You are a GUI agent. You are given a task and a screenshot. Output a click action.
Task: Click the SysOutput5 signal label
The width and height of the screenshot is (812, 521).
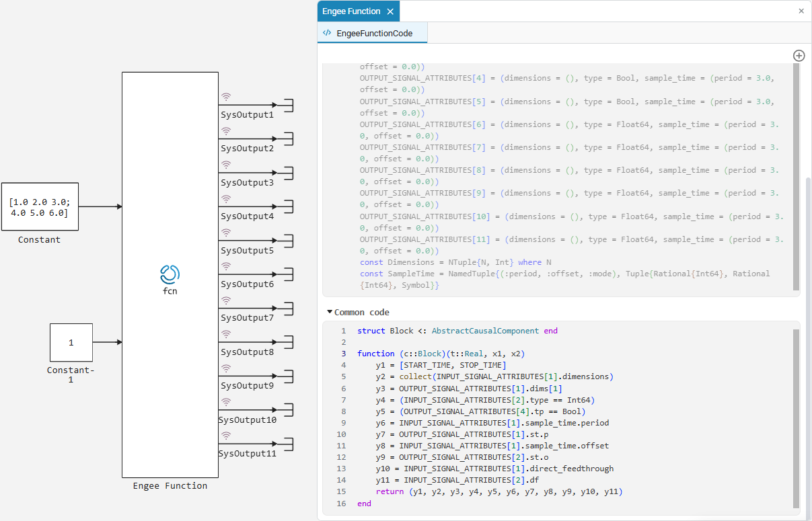(x=247, y=250)
